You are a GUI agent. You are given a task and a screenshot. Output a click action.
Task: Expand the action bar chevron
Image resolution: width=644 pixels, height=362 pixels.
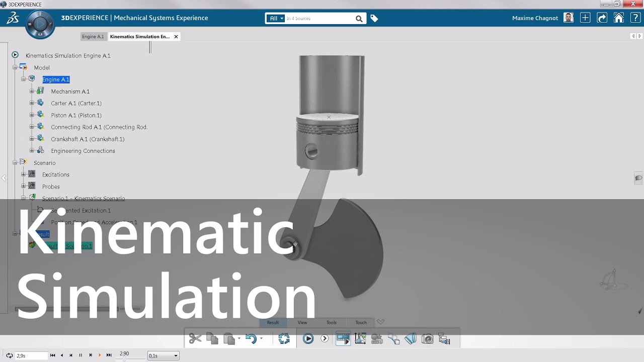(380, 322)
